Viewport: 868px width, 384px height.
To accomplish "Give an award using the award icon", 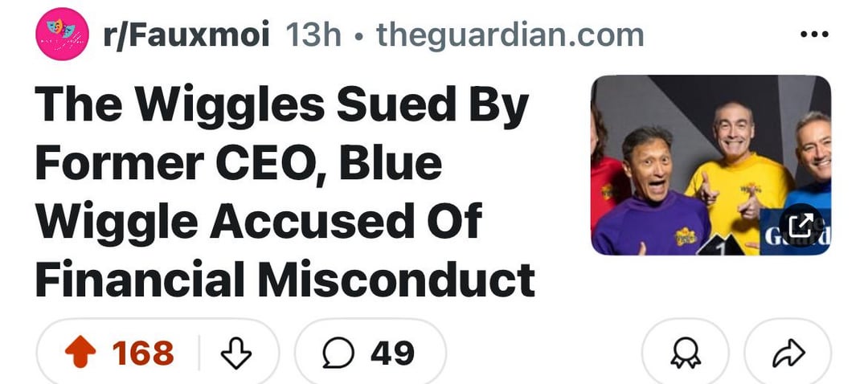I will point(685,353).
